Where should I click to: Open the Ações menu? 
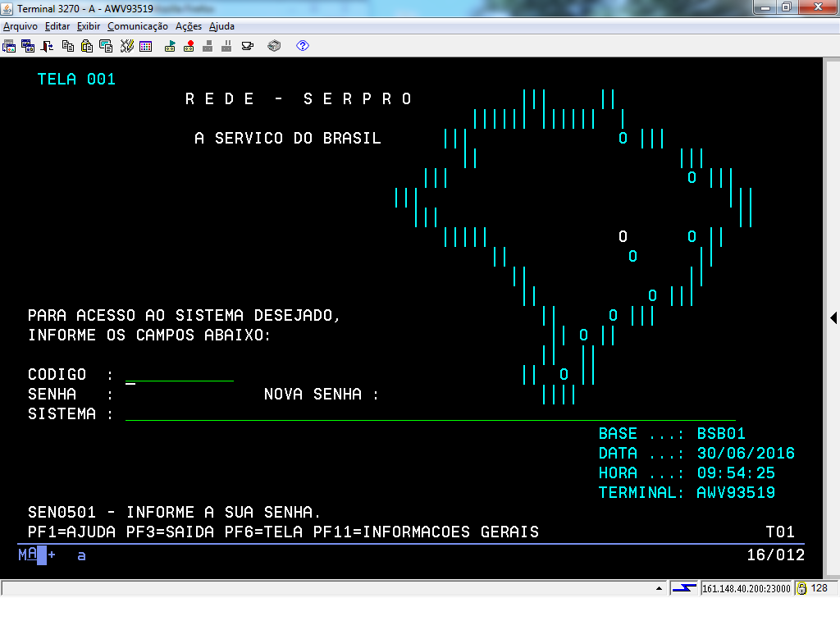tap(189, 26)
